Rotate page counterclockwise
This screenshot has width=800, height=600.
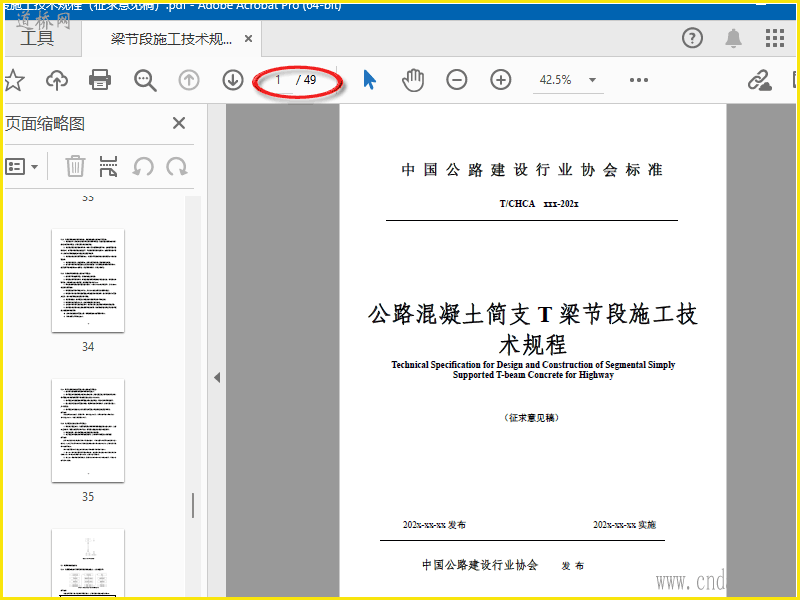pos(143,166)
